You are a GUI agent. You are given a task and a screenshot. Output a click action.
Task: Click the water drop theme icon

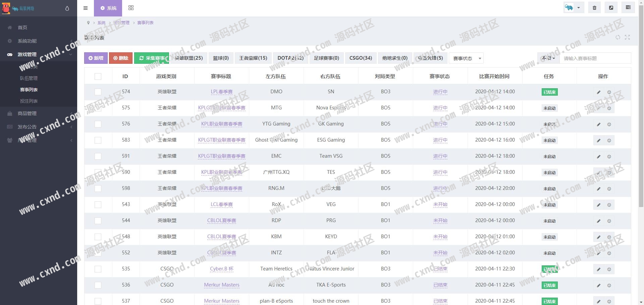coord(67,8)
